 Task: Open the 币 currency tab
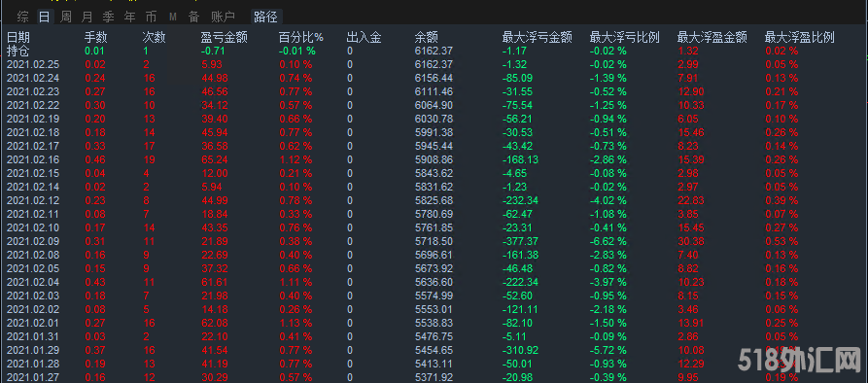click(151, 17)
